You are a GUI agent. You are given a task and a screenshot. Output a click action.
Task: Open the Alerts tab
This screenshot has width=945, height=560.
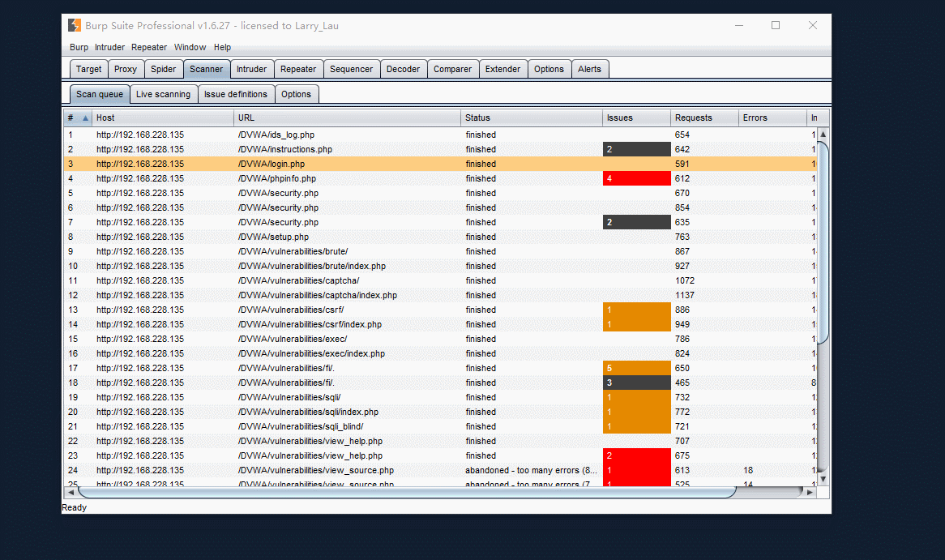(589, 70)
